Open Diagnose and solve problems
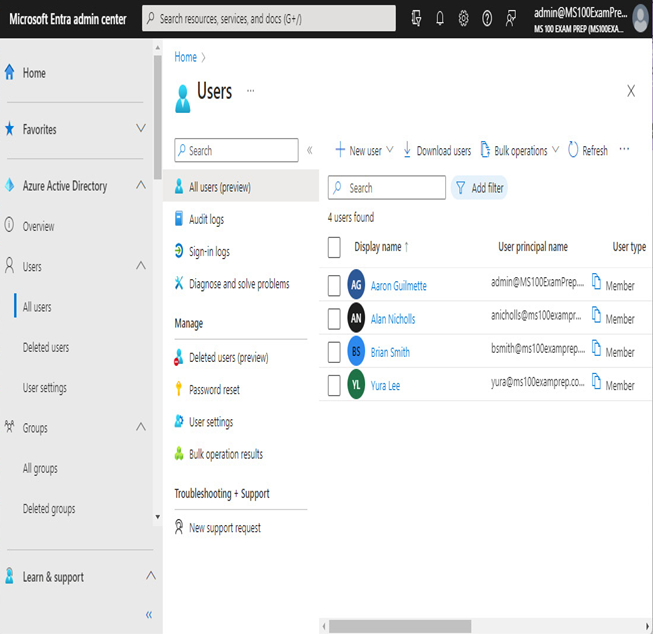Viewport: 653px width, 634px height. [x=241, y=283]
